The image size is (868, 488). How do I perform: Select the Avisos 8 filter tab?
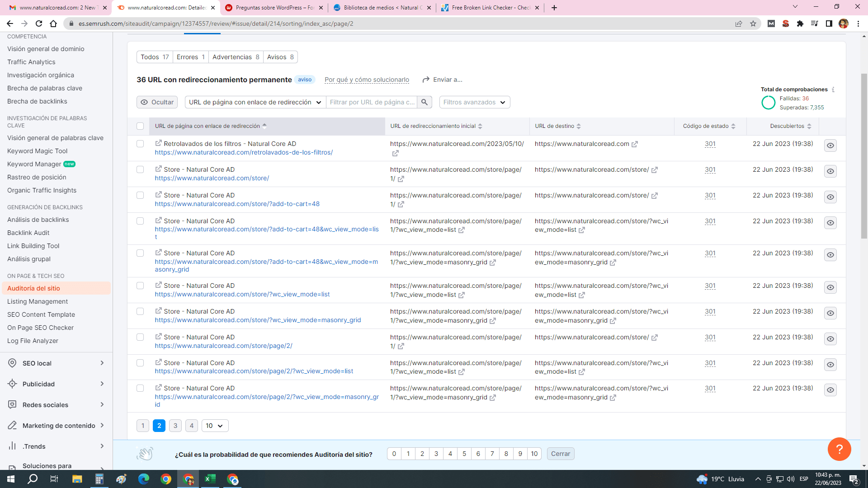280,57
